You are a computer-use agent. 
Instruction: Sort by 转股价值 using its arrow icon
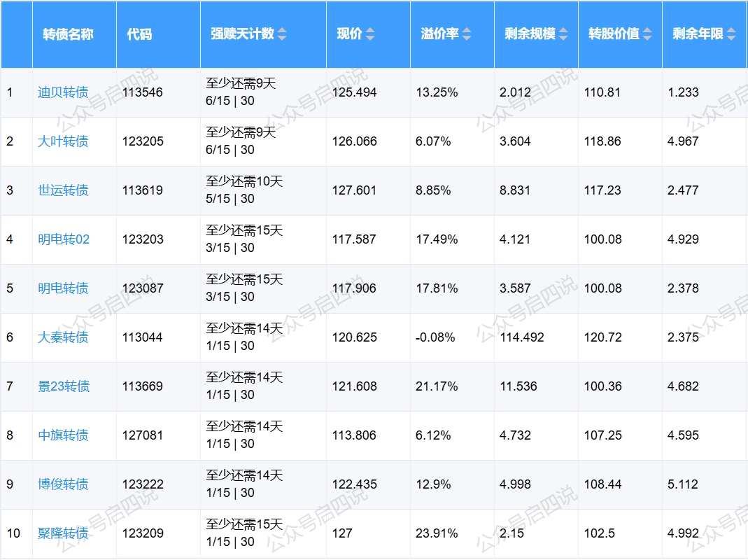point(647,34)
